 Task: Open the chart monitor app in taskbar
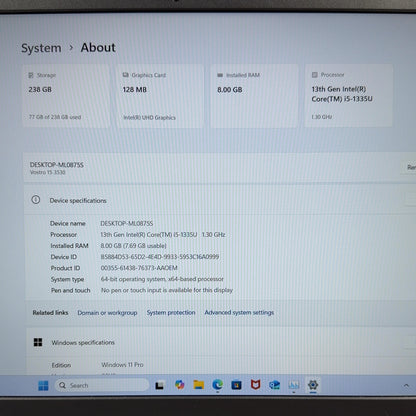[x=294, y=385]
